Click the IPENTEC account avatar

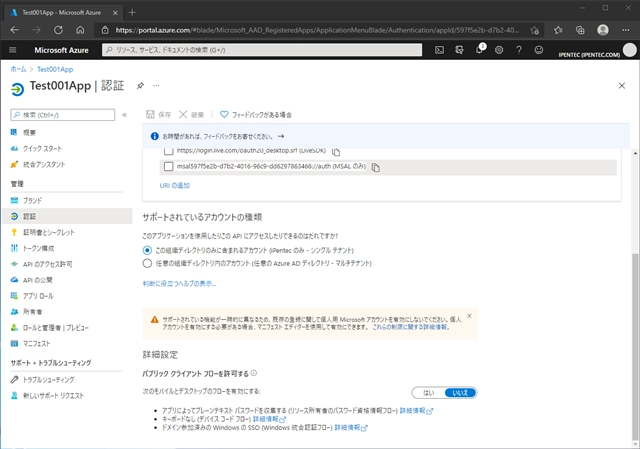(629, 50)
